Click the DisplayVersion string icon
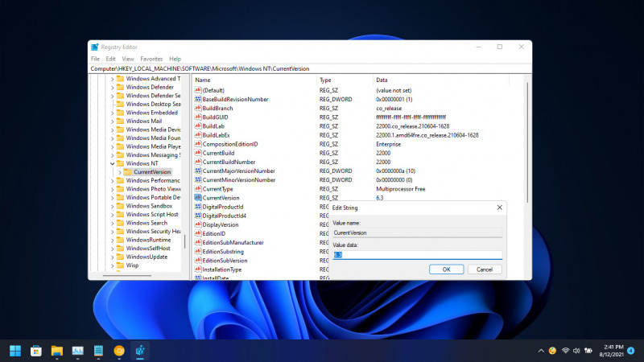The image size is (644, 362). 198,224
